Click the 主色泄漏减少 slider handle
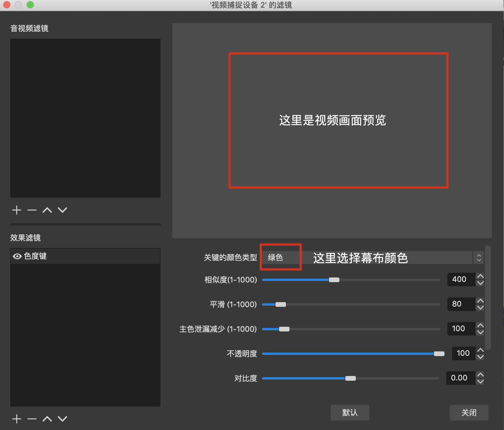504x430 pixels. (284, 329)
